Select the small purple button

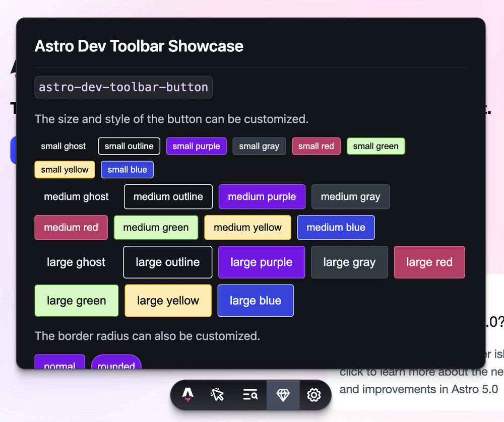pos(197,146)
